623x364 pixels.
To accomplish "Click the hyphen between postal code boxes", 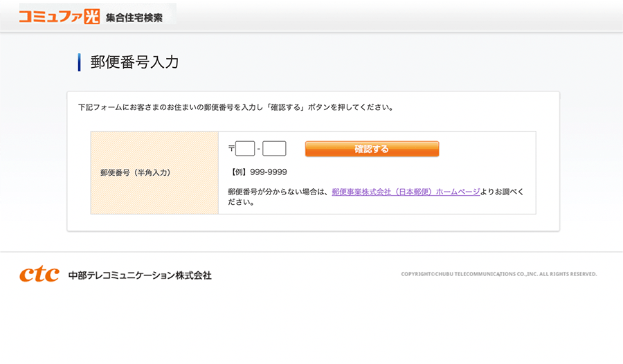I will [x=258, y=149].
